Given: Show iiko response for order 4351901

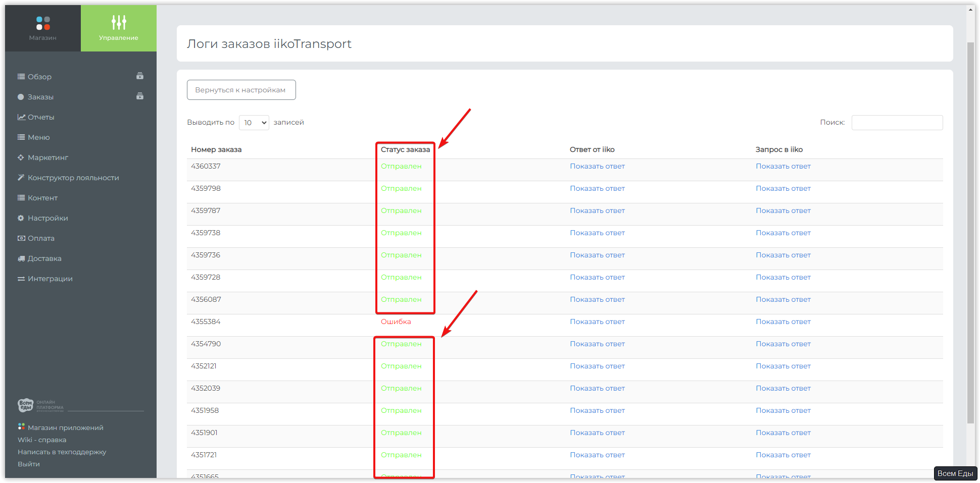Looking at the screenshot, I should (597, 433).
